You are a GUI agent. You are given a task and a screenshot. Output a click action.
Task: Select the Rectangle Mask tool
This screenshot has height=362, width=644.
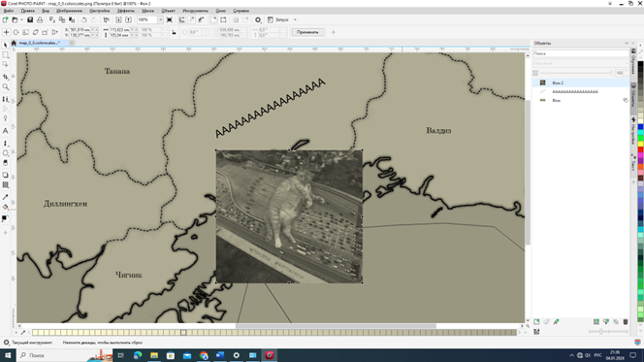tap(6, 54)
